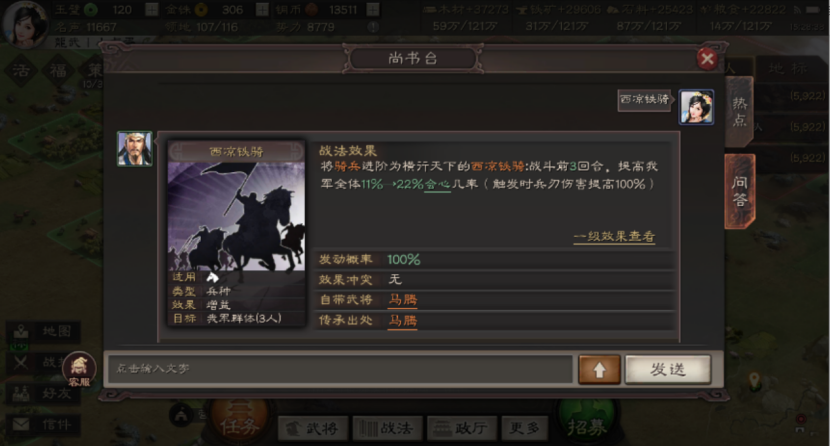Close the 尚书台 dialog with red X
This screenshot has width=831, height=447.
[x=707, y=58]
